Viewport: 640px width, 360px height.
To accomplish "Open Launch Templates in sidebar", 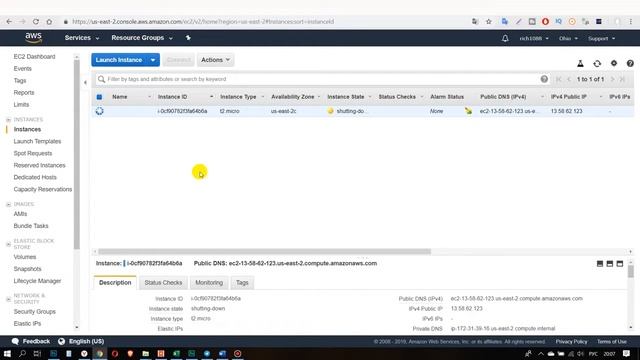I will [x=37, y=141].
